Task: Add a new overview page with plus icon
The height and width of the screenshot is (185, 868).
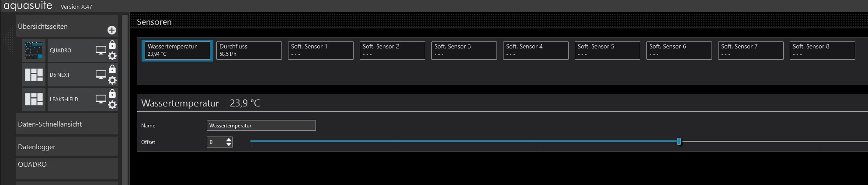Action: pyautogui.click(x=112, y=30)
